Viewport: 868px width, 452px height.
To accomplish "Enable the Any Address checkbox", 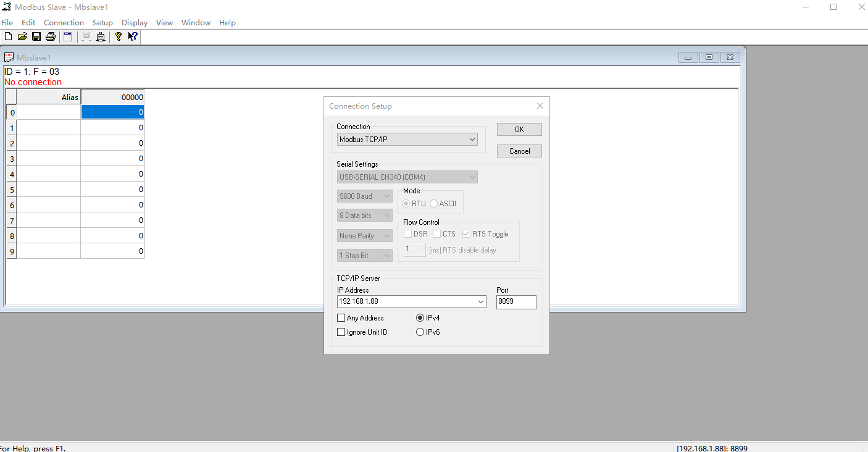I will pos(341,318).
